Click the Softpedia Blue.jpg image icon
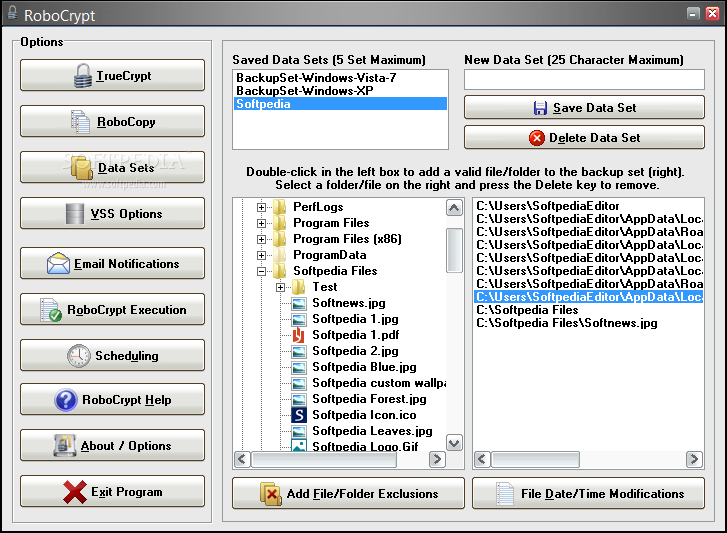727x533 pixels. (299, 367)
